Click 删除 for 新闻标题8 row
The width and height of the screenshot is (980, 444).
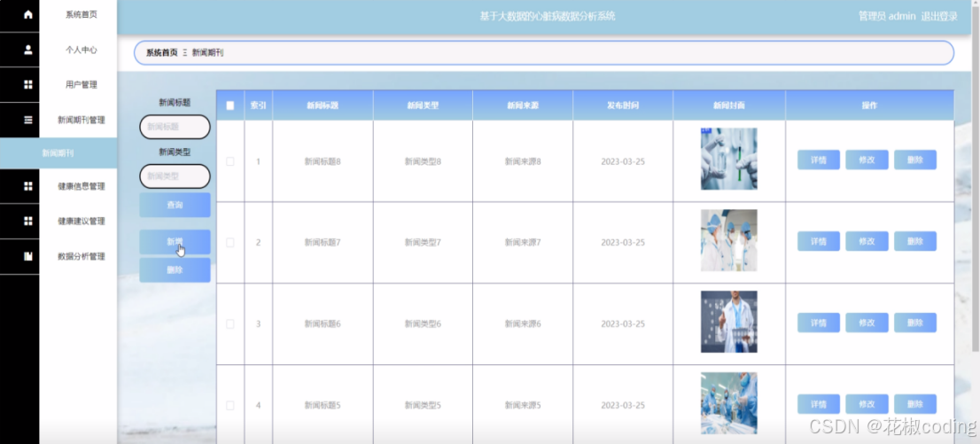tap(915, 160)
